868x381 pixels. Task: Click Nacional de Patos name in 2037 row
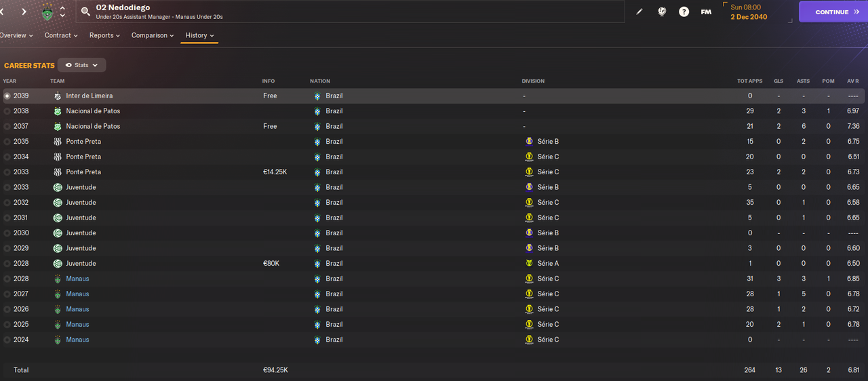(93, 126)
